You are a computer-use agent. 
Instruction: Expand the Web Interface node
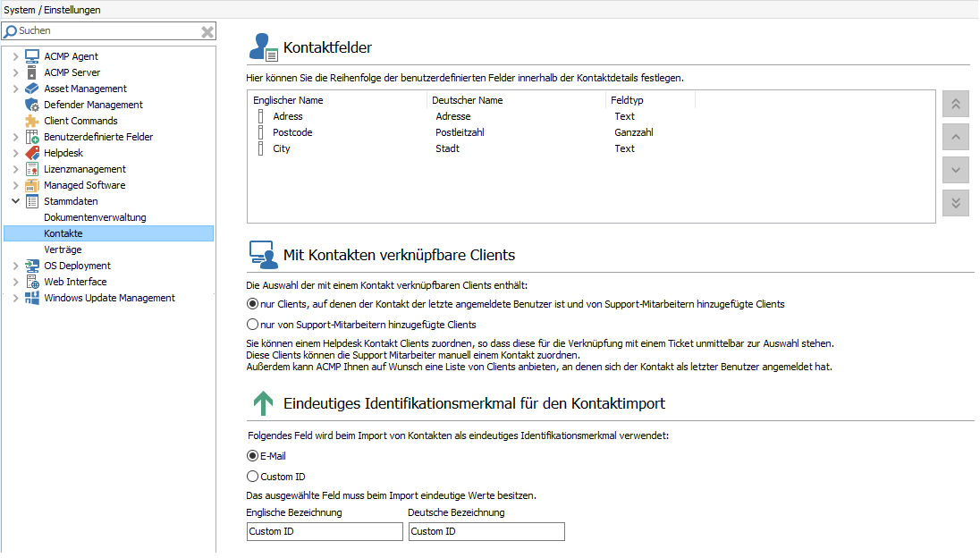coord(13,282)
